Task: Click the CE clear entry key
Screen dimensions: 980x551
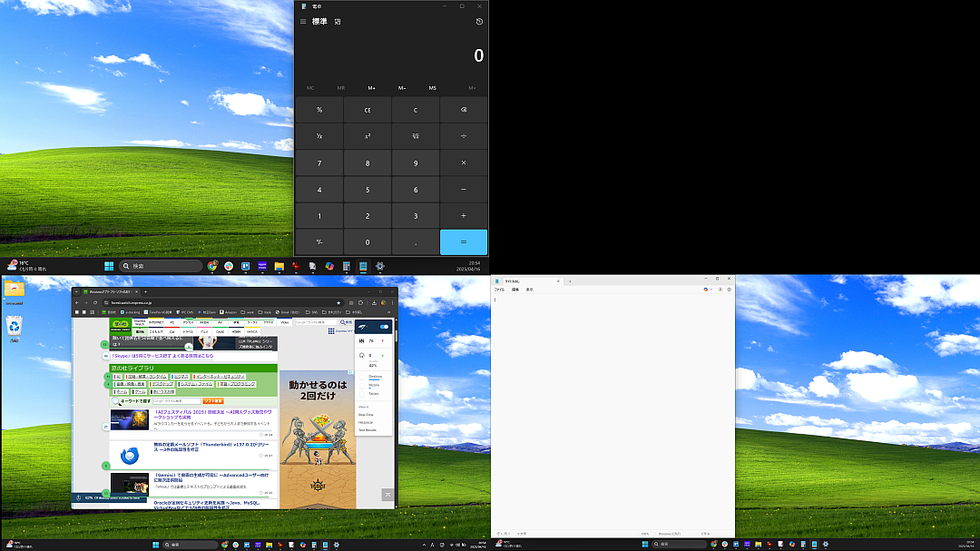Action: 367,110
